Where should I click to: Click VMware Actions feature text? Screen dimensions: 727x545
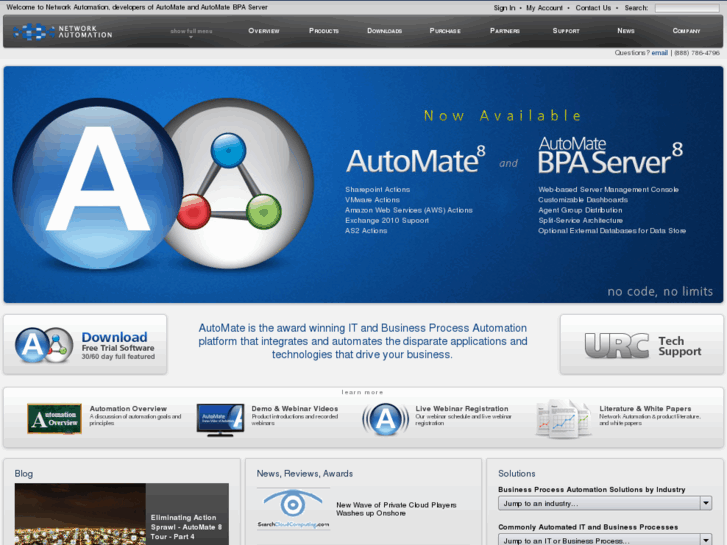(372, 200)
